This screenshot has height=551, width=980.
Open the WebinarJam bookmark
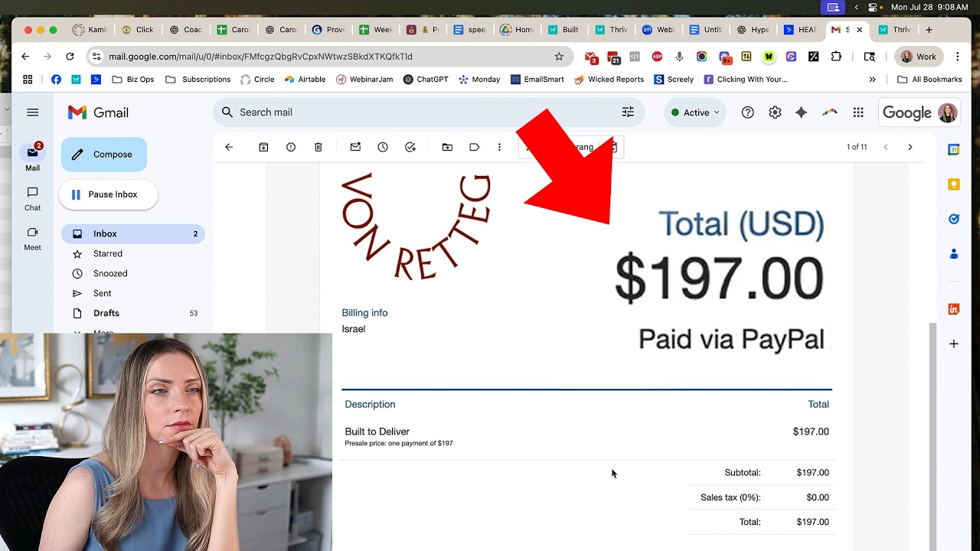(364, 80)
